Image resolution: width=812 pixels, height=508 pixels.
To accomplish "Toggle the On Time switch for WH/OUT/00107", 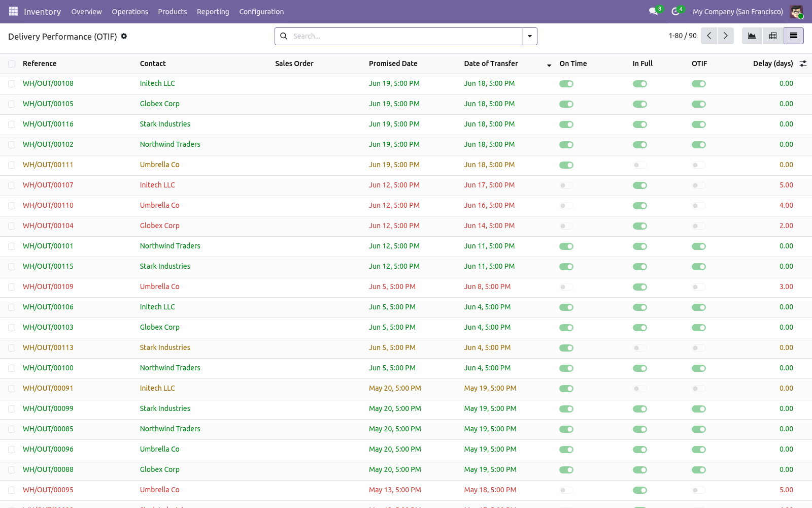I will pyautogui.click(x=566, y=185).
